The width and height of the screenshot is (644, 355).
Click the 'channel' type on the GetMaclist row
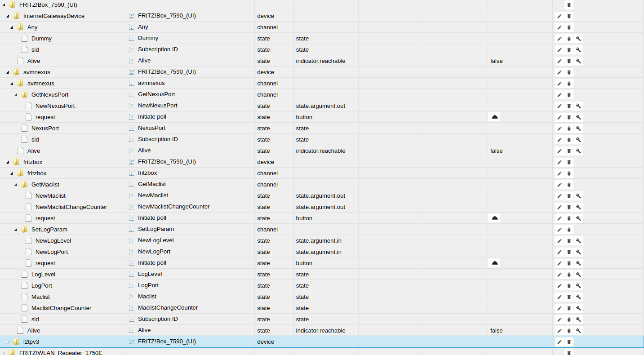(267, 185)
